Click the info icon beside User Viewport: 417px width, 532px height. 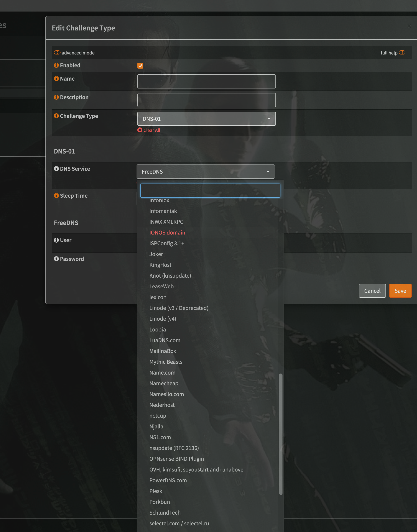(x=56, y=240)
